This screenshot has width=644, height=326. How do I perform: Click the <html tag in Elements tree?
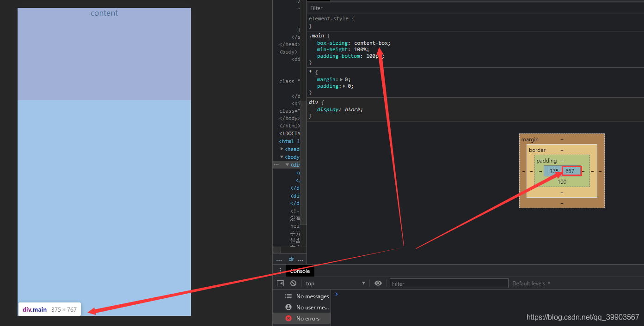(290, 141)
